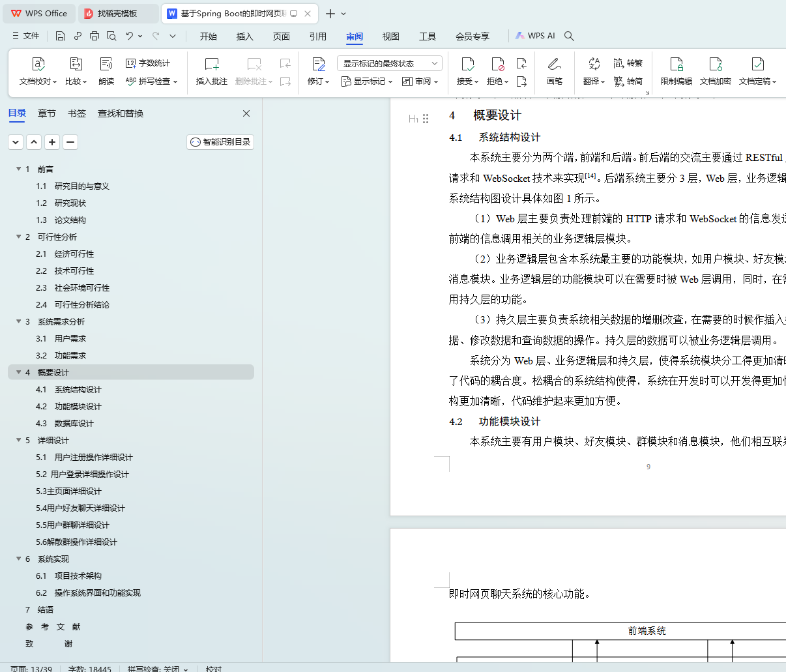The width and height of the screenshot is (786, 672).
Task: Switch to 章节 tab in navigation pane
Action: click(x=47, y=113)
